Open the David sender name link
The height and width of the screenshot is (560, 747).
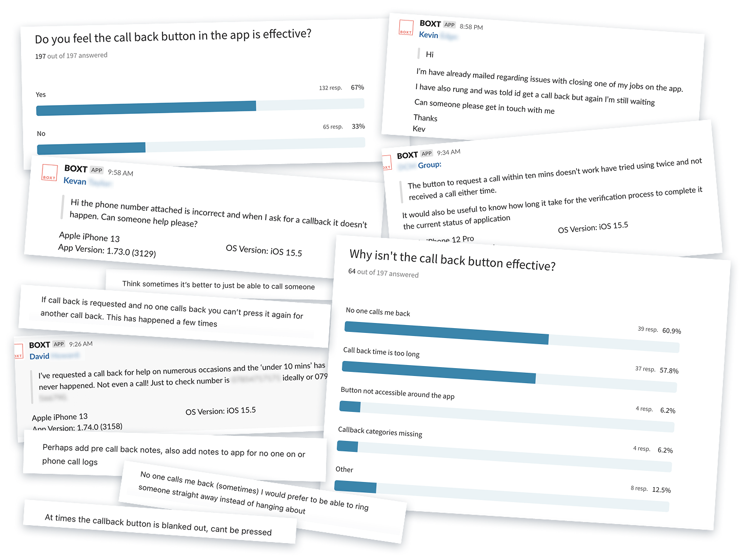pyautogui.click(x=39, y=356)
